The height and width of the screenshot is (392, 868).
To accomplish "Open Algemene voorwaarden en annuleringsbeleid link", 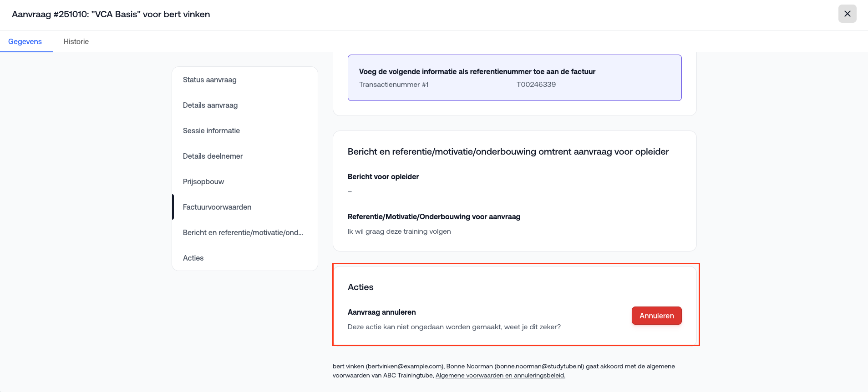I will (500, 375).
